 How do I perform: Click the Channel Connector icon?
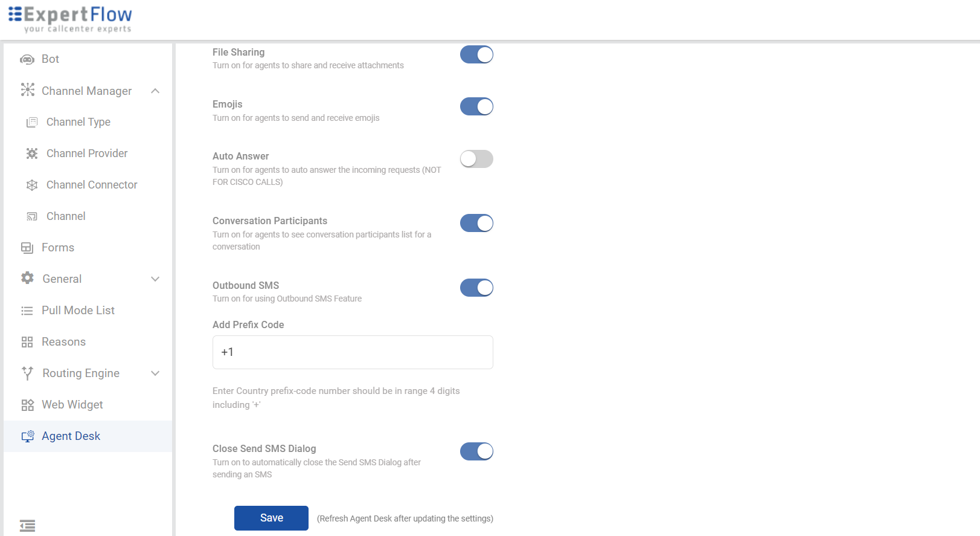click(x=32, y=184)
